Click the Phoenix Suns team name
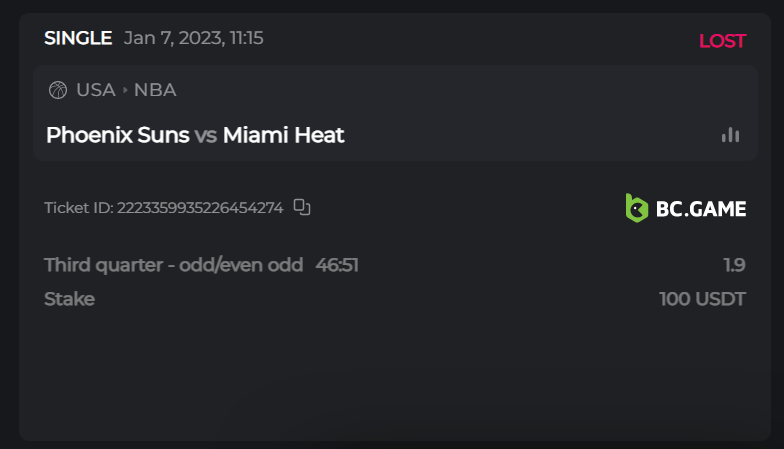The width and height of the screenshot is (784, 449). point(117,135)
